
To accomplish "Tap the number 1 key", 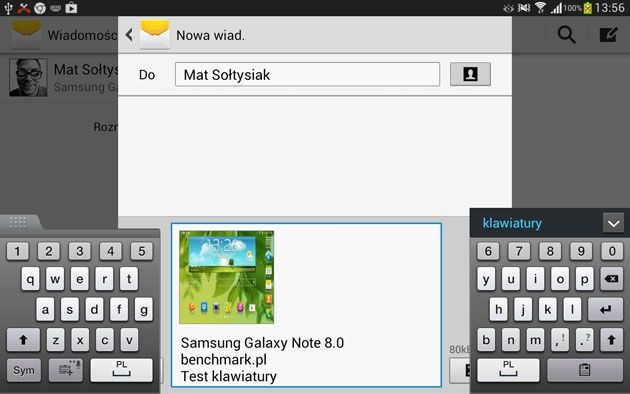I will click(18, 251).
